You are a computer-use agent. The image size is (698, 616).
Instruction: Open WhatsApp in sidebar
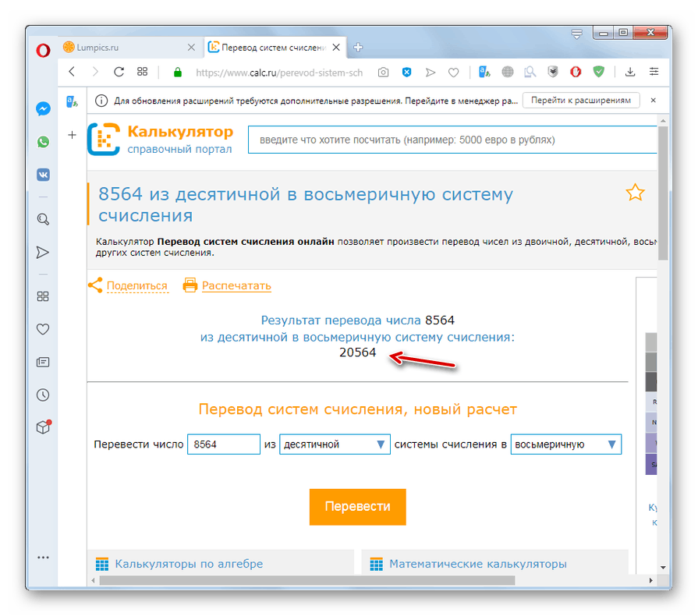(x=43, y=142)
